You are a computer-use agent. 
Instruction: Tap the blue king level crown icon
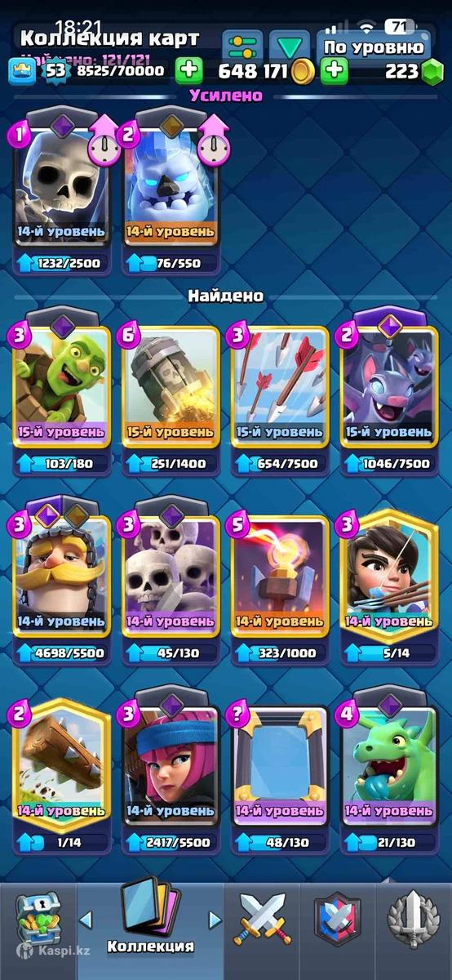click(x=22, y=71)
